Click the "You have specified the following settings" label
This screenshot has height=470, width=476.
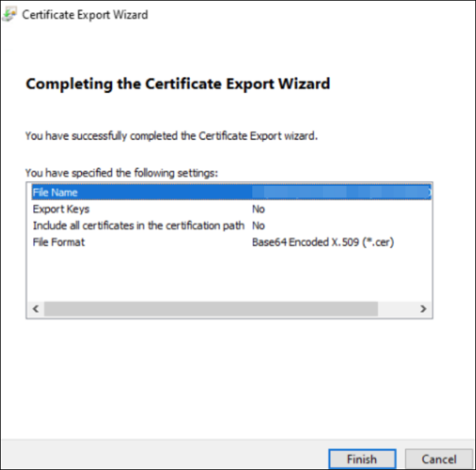point(122,172)
